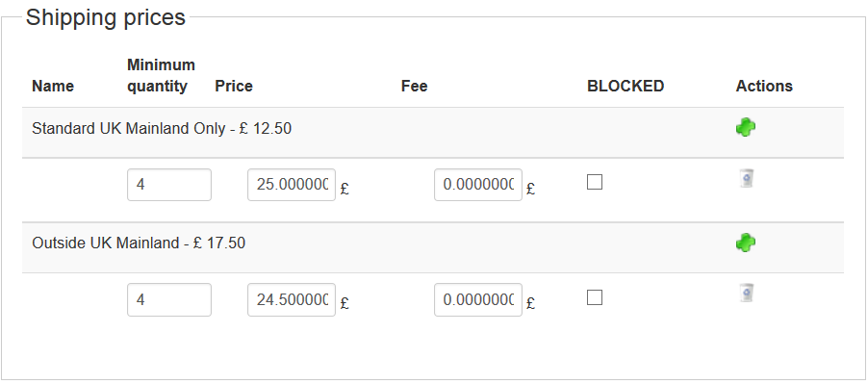This screenshot has height=384, width=868.
Task: Click the Fee column header
Action: (414, 87)
